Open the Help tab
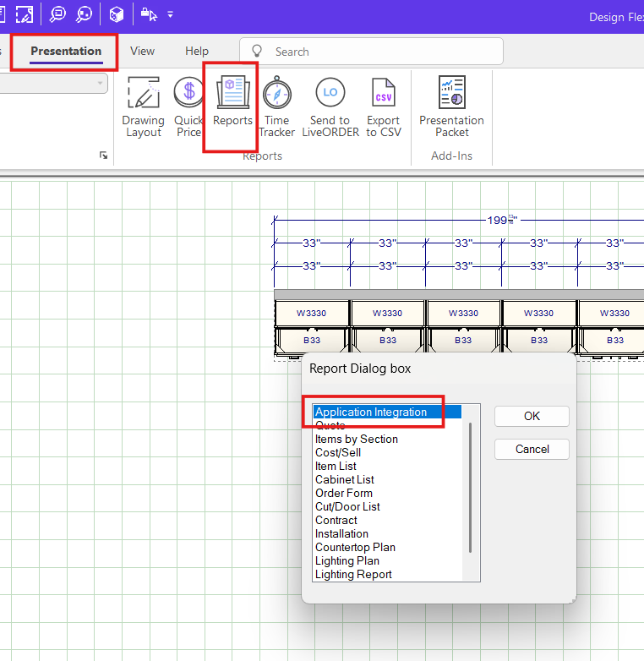 [197, 51]
